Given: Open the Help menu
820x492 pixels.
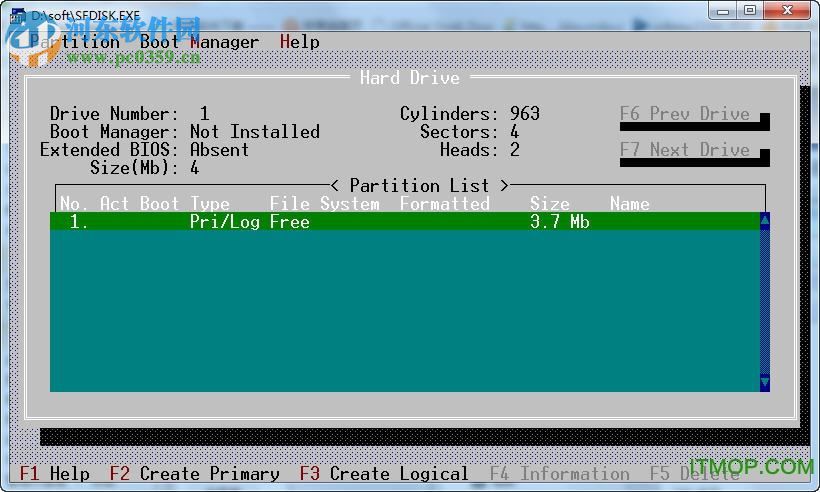Looking at the screenshot, I should pos(300,42).
